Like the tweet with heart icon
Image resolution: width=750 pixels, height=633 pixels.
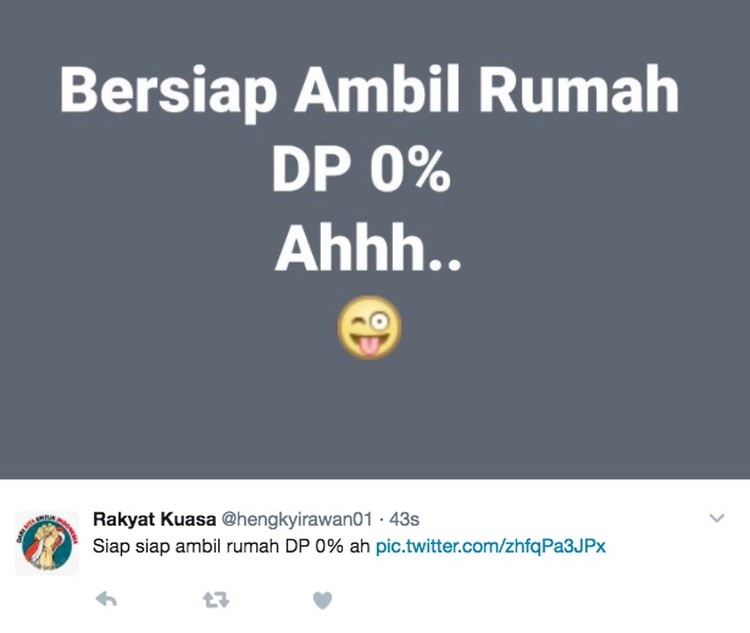tap(322, 600)
